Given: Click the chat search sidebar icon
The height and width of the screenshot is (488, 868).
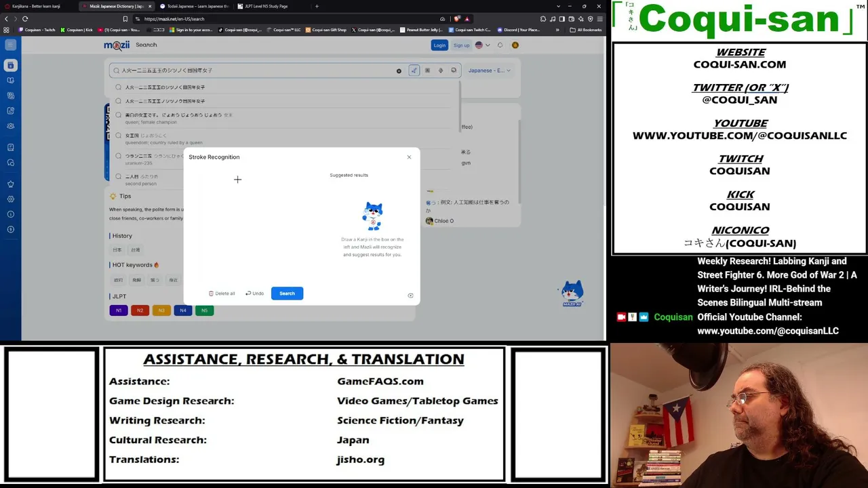Looking at the screenshot, I should pos(10,163).
